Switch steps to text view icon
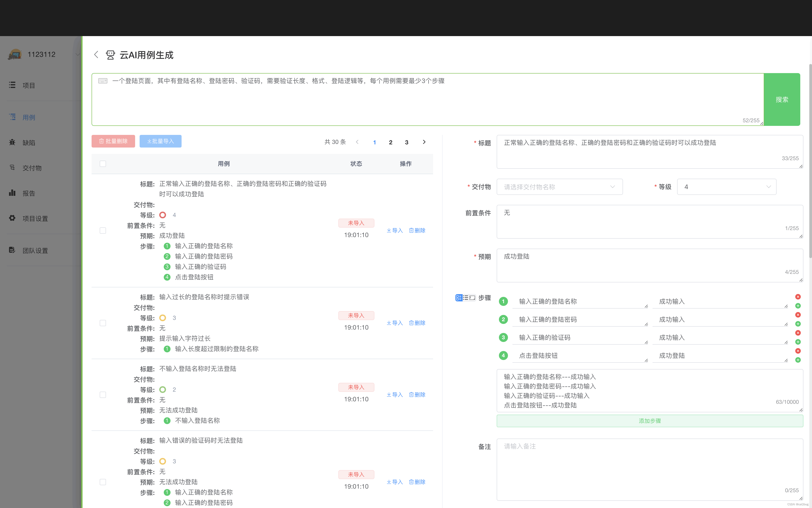 point(473,298)
